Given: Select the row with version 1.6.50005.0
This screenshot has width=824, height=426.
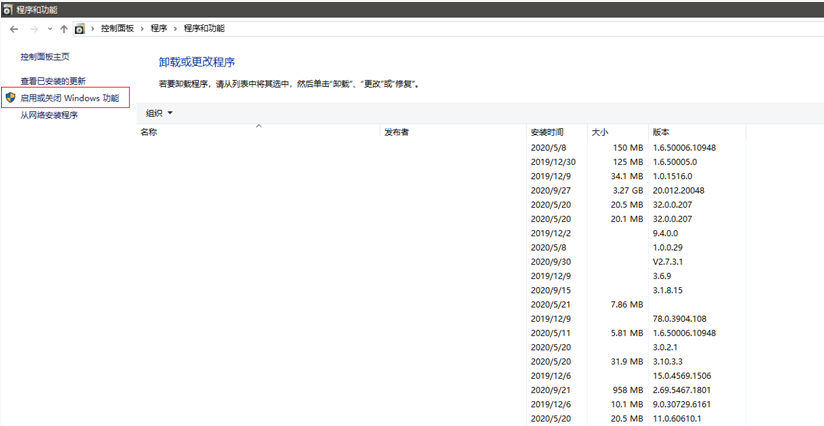Looking at the screenshot, I should coord(441,162).
